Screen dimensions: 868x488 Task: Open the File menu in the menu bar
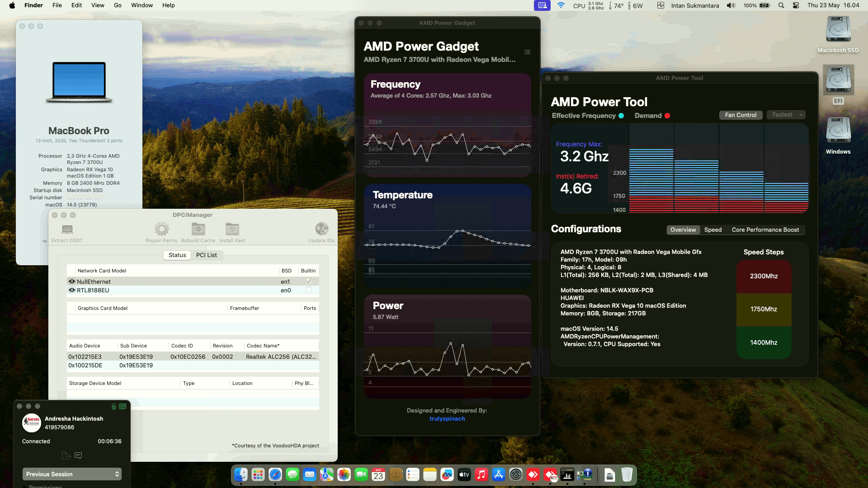click(x=57, y=5)
